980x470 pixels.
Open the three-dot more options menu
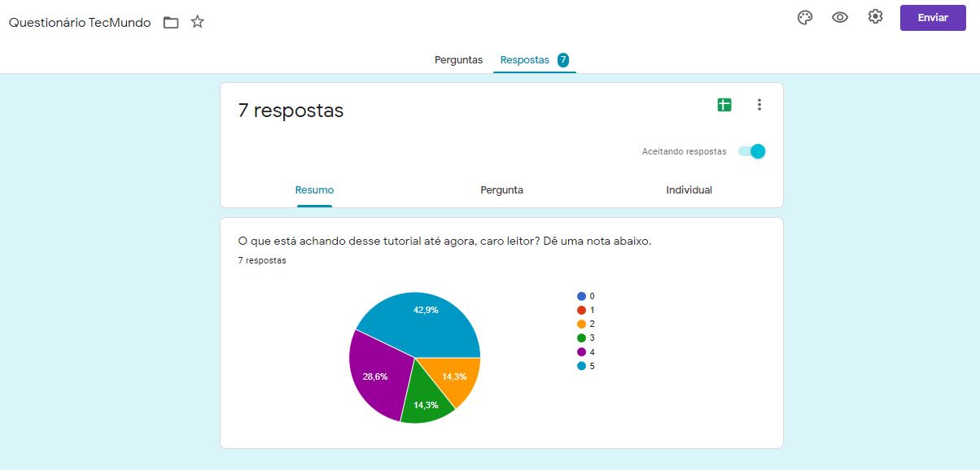click(x=759, y=104)
